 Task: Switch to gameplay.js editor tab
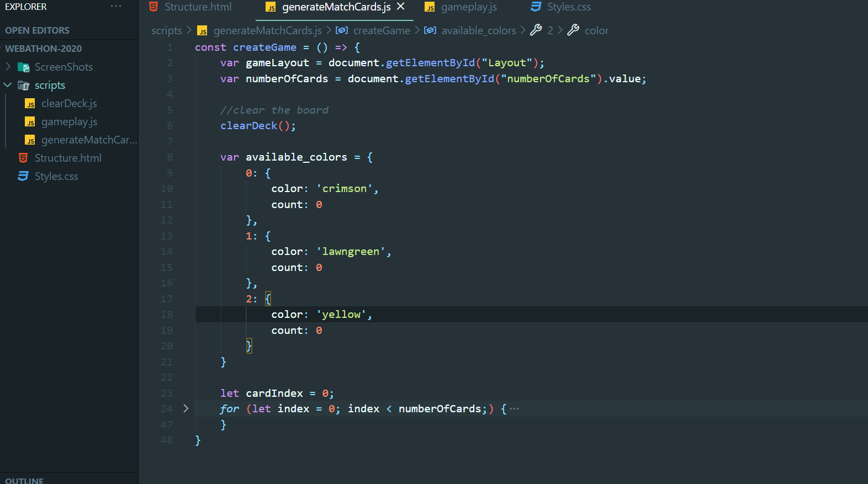[x=469, y=7]
